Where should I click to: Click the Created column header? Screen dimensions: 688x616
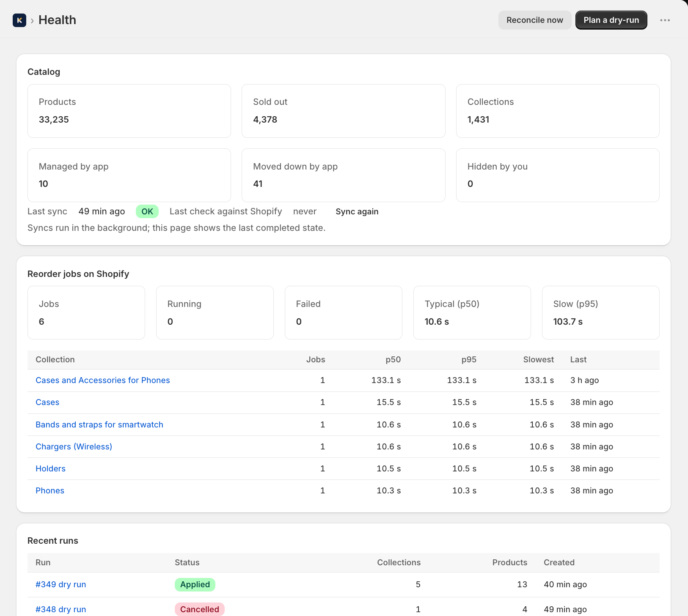[559, 563]
